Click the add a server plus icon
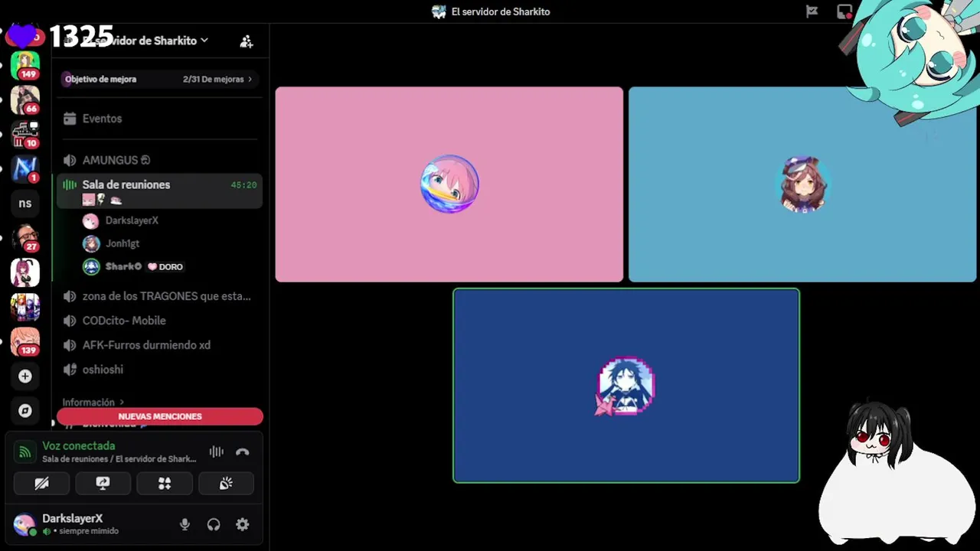This screenshot has height=551, width=980. click(x=25, y=377)
